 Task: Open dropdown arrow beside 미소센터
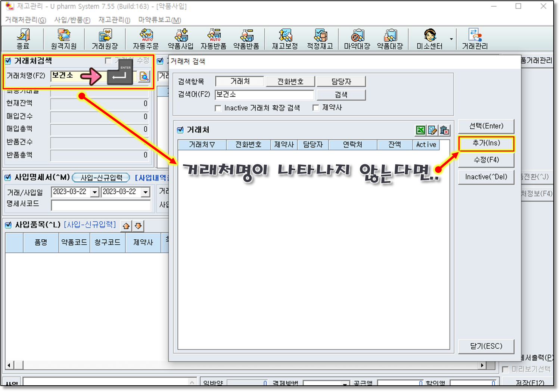point(451,39)
